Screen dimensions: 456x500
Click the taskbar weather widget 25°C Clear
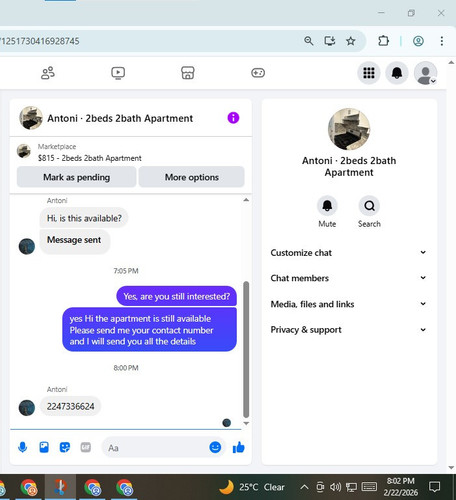(252, 487)
